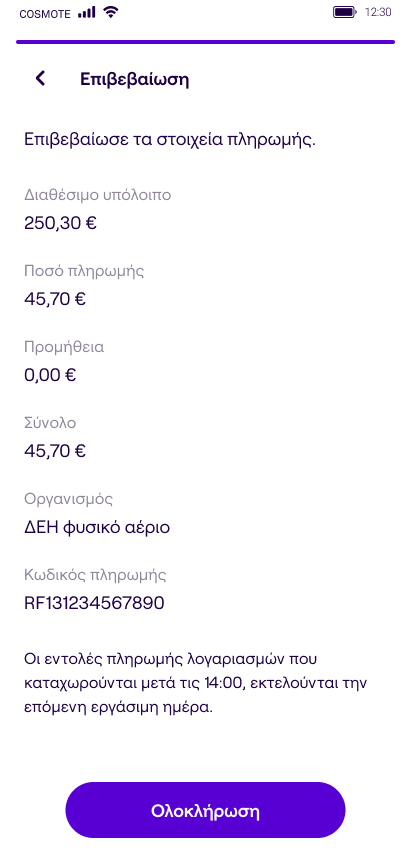Tap the 14:00 cutoff notice text
This screenshot has width=411, height=862.
196,683
